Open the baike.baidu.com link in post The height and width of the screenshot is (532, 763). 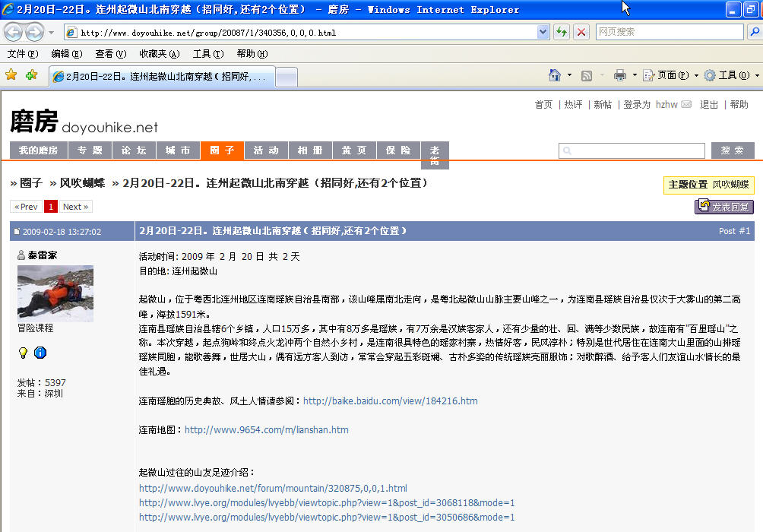pos(390,401)
